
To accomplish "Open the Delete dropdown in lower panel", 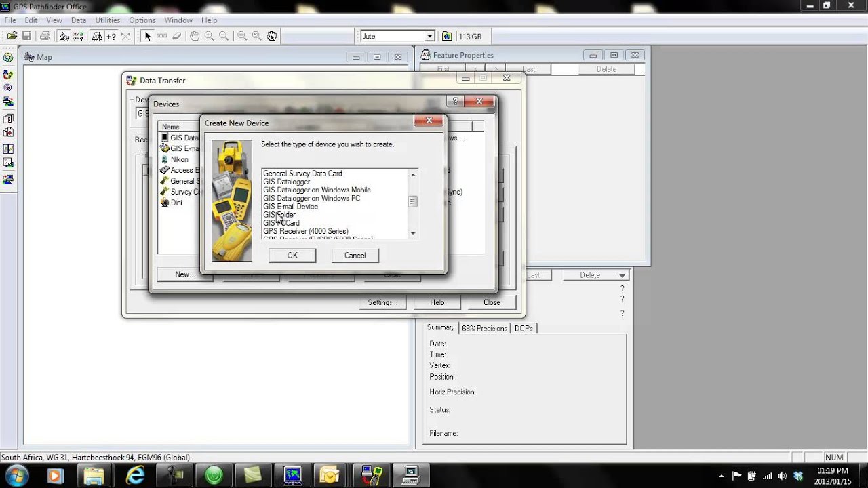I will [x=622, y=275].
